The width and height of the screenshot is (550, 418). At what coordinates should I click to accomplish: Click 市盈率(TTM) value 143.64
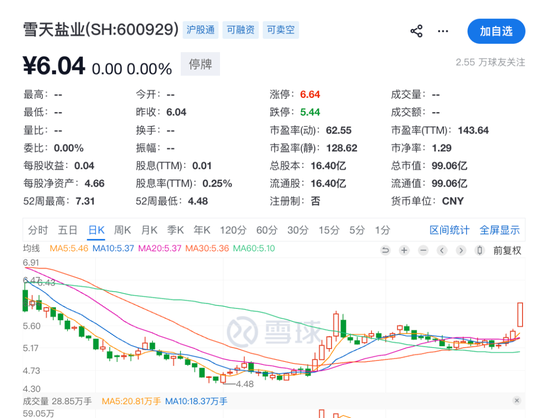click(x=473, y=130)
